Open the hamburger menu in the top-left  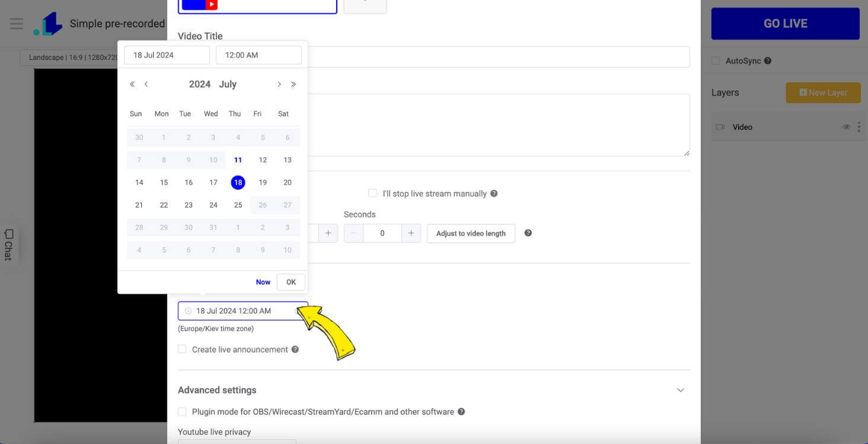[16, 24]
